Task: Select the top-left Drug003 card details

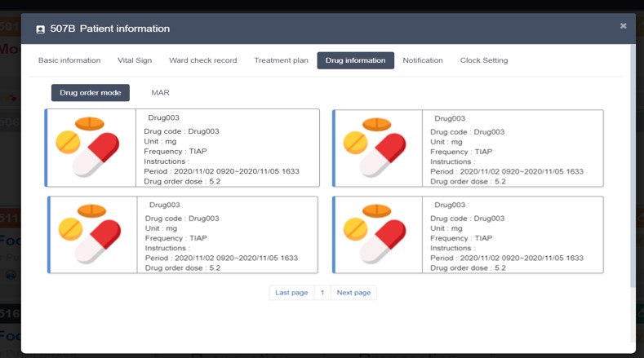Action: pos(229,148)
